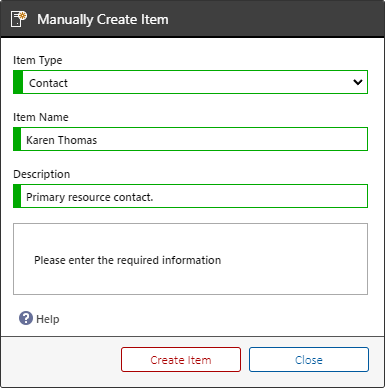
Task: Click the Manually Create Item dialog icon
Action: (19, 19)
